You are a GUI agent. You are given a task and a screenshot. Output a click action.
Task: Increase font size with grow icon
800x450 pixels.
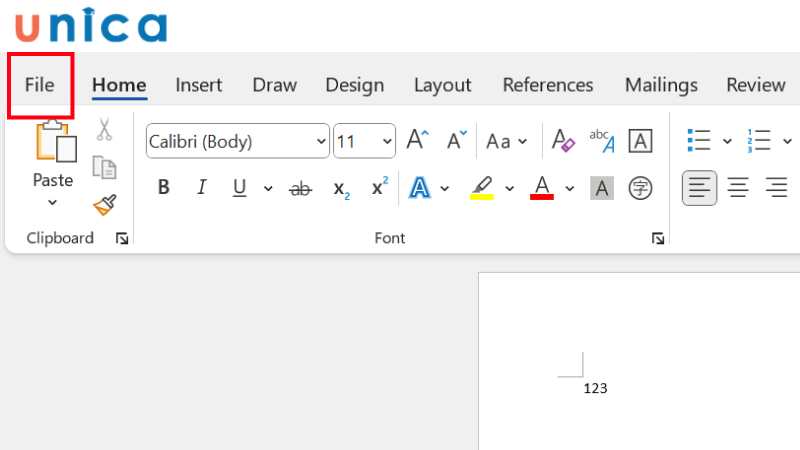point(418,141)
